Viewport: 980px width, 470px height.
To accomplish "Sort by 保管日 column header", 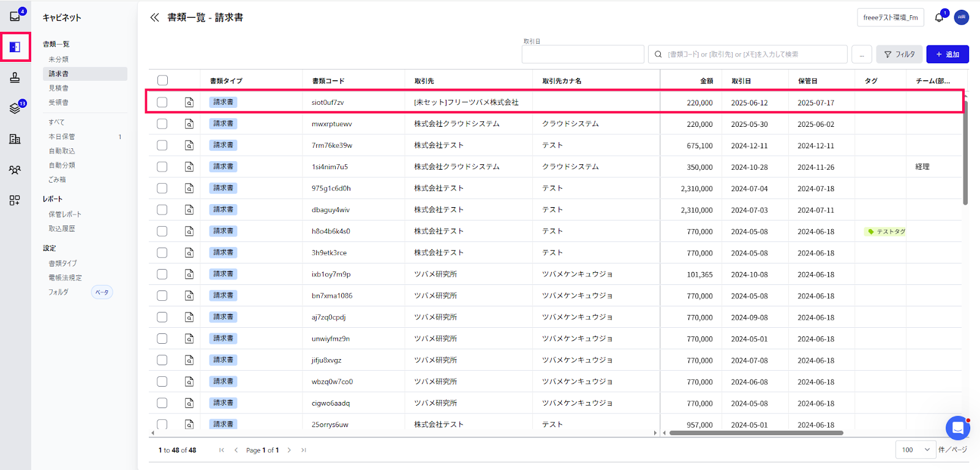I will pyautogui.click(x=807, y=81).
